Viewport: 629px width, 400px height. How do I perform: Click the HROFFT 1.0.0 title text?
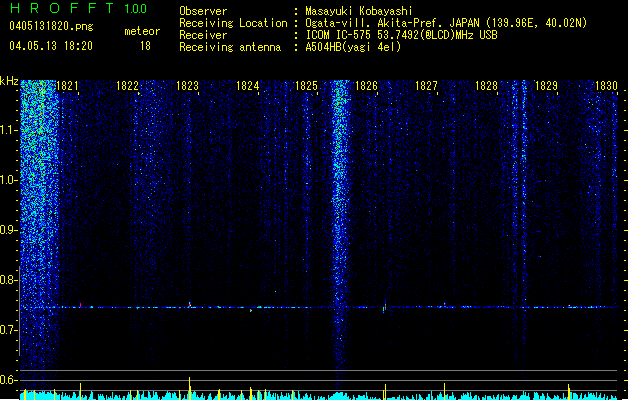pos(79,8)
